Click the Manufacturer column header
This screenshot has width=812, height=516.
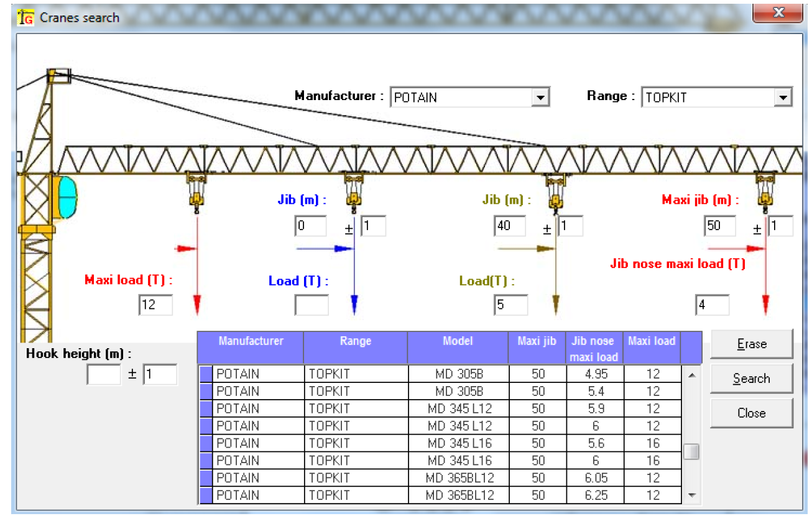[251, 348]
